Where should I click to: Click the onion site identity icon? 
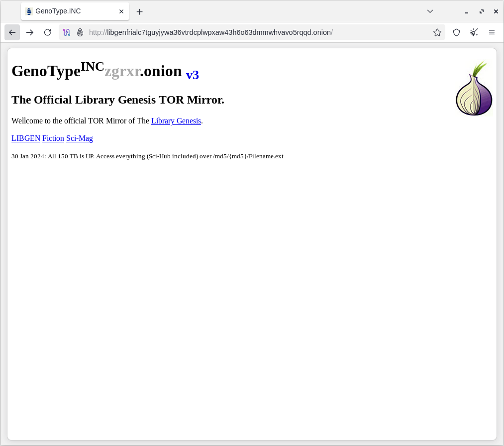(80, 32)
